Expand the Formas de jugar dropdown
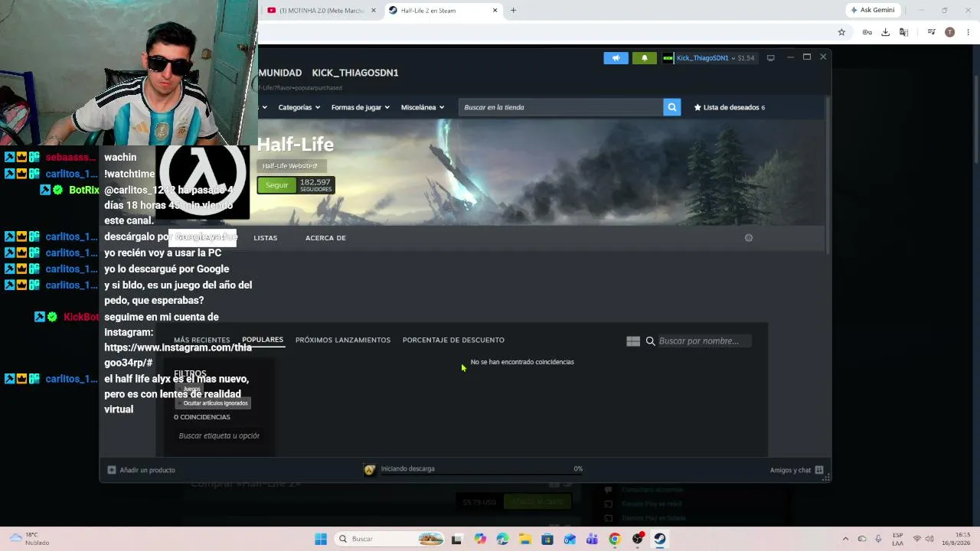The image size is (980, 551). [361, 107]
